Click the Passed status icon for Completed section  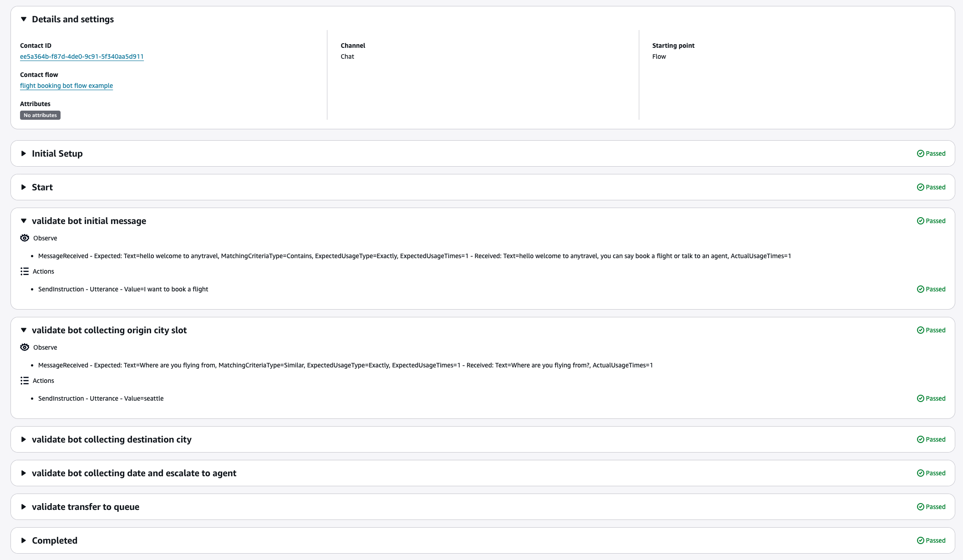pyautogui.click(x=920, y=540)
